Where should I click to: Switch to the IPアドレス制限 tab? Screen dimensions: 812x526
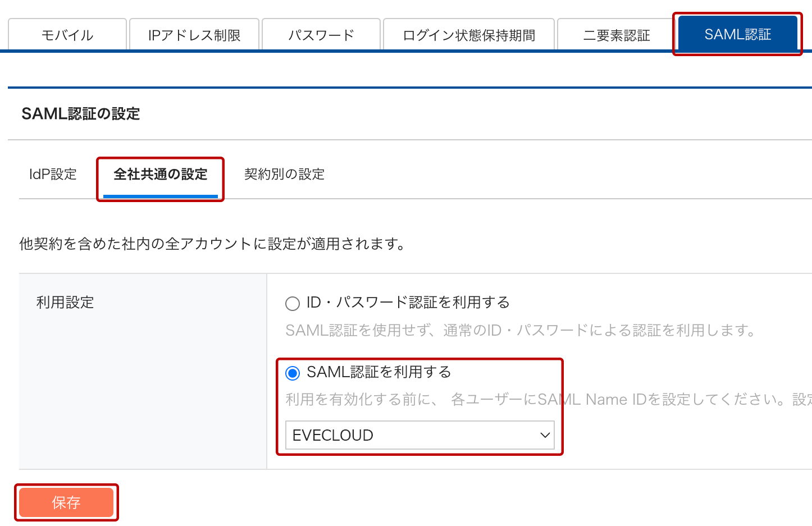point(194,35)
